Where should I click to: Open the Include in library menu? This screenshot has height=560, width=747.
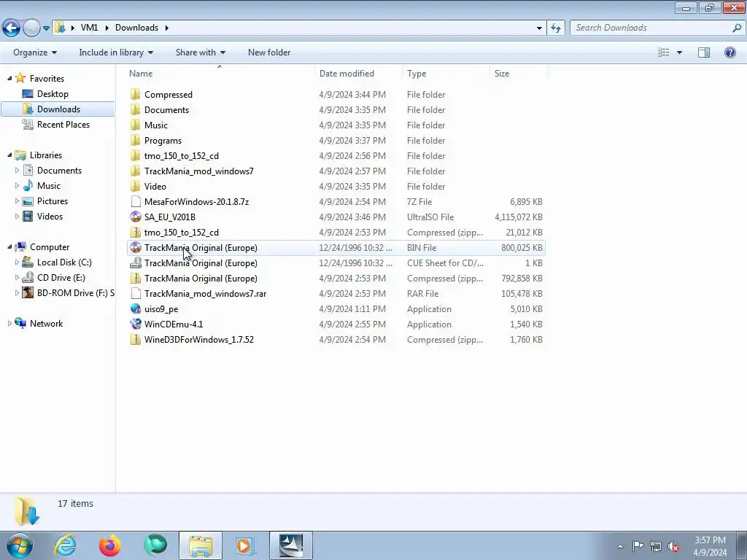[116, 52]
